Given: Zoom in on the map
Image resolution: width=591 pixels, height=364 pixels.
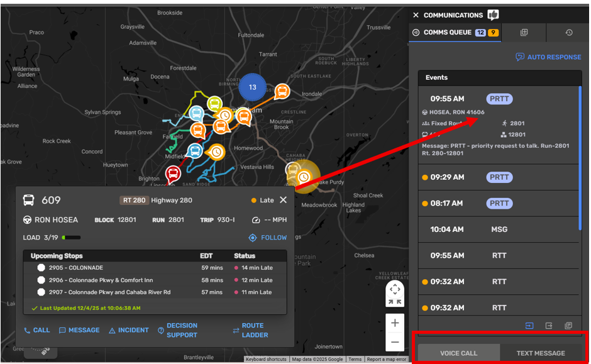Looking at the screenshot, I should pos(395,323).
